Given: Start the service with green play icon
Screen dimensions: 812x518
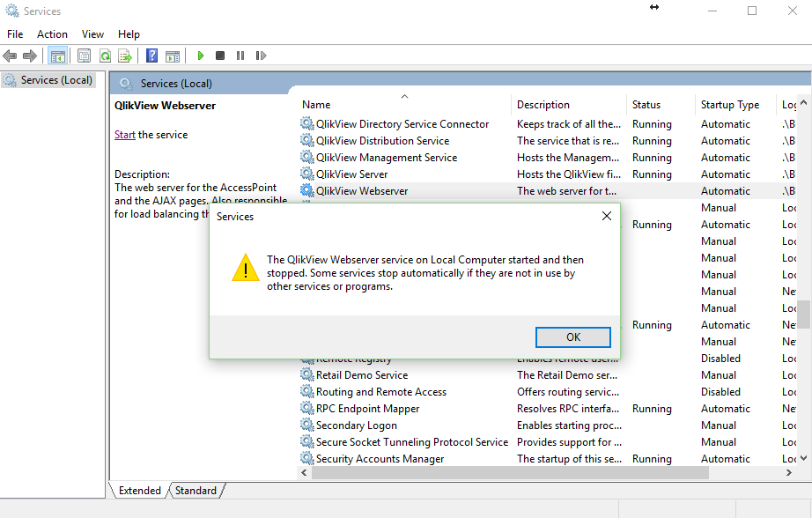Looking at the screenshot, I should point(201,55).
